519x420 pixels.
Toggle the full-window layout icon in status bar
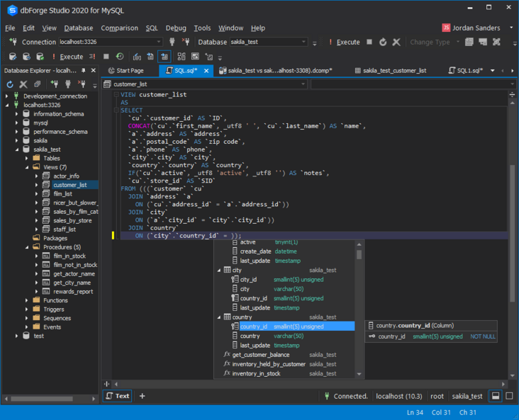click(x=509, y=396)
